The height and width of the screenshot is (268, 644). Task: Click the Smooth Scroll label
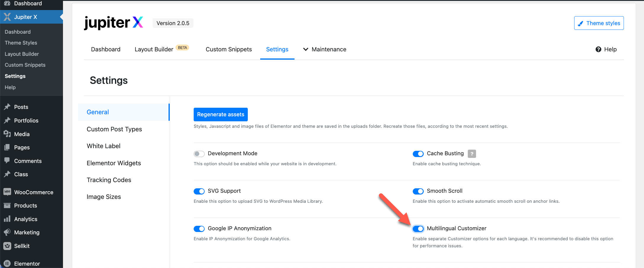click(445, 191)
